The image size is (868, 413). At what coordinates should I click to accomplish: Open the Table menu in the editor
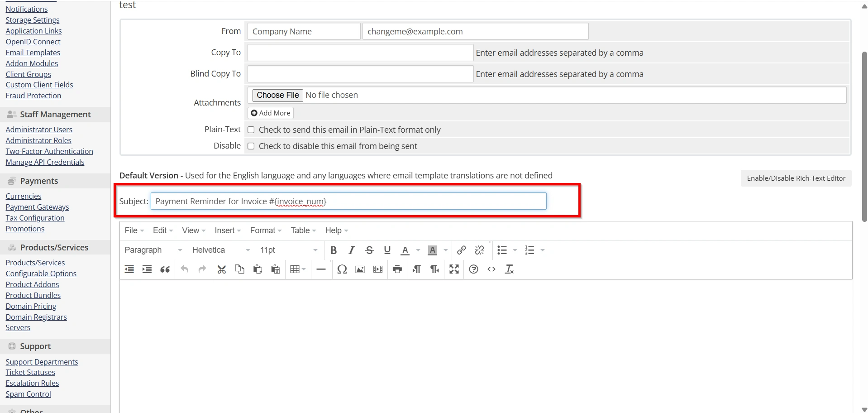pos(303,231)
